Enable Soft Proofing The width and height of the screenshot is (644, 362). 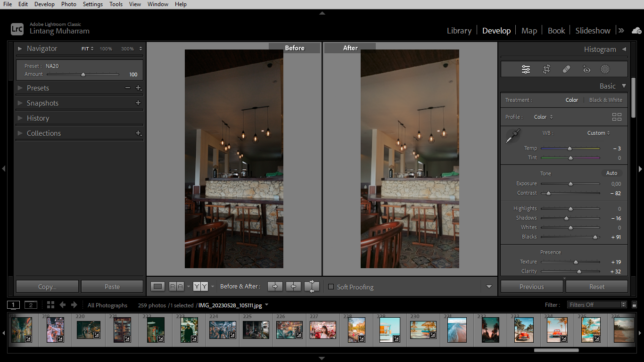pyautogui.click(x=331, y=287)
